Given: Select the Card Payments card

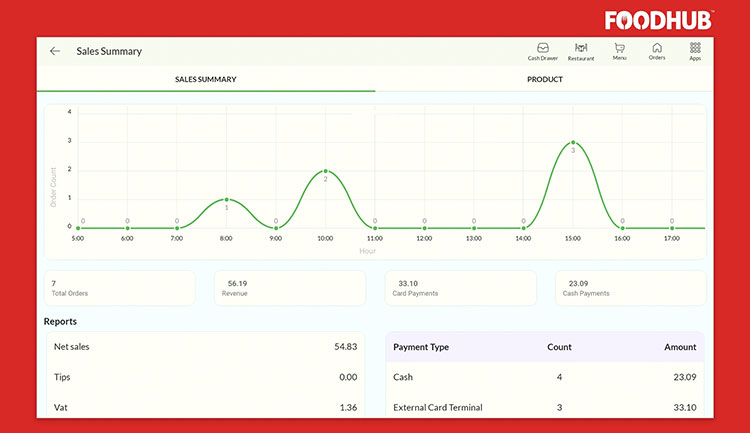Looking at the screenshot, I should pos(460,288).
